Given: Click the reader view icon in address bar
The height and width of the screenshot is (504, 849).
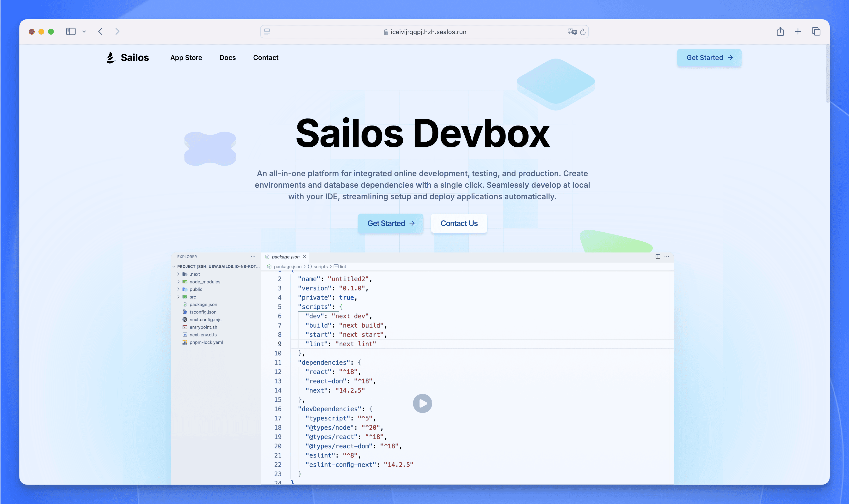Looking at the screenshot, I should (267, 32).
